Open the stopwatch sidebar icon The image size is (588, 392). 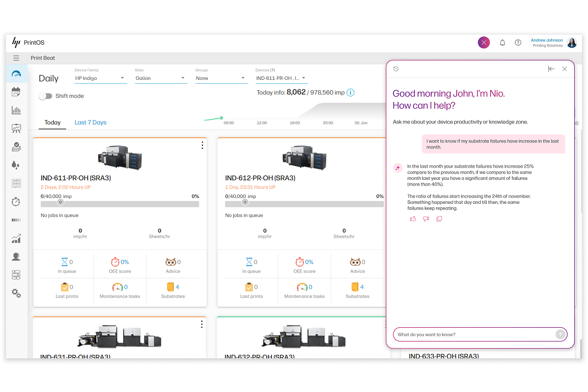16,201
